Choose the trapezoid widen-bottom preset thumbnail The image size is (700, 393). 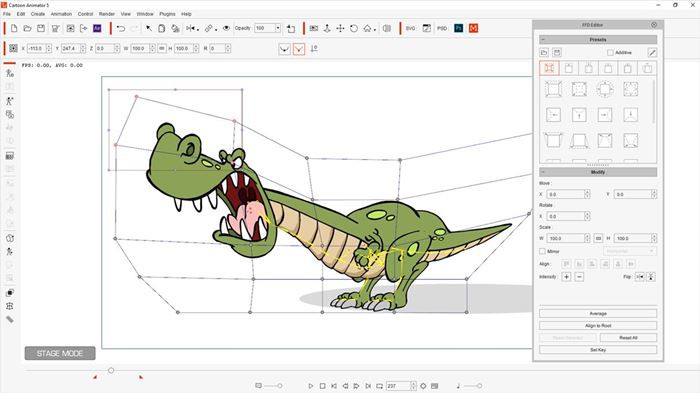coord(579,141)
